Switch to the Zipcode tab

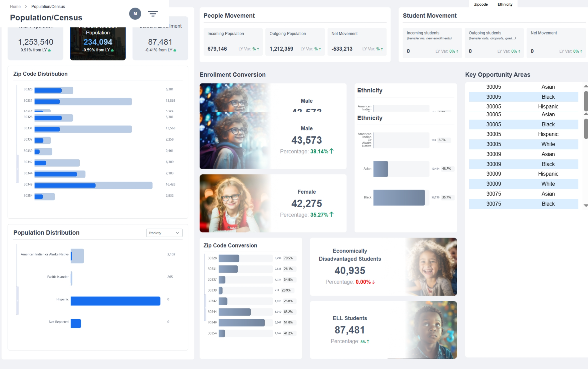(480, 4)
